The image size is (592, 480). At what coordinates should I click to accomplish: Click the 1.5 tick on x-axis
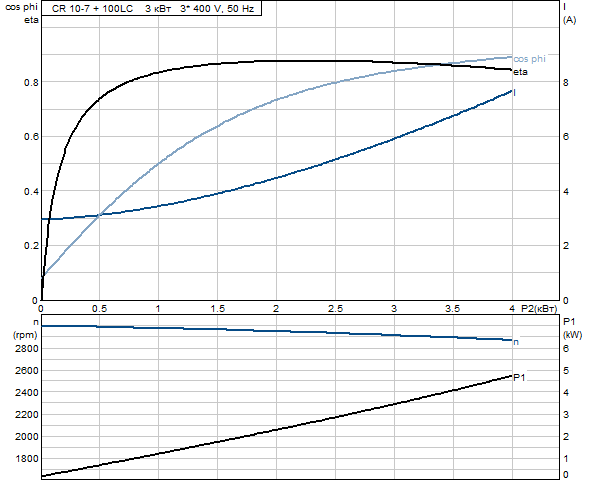(x=218, y=309)
